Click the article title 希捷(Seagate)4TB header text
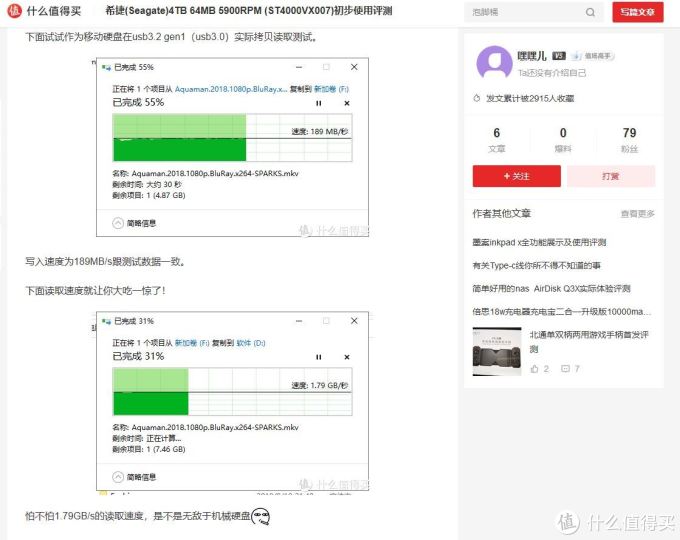The height and width of the screenshot is (540, 680). pos(249,11)
